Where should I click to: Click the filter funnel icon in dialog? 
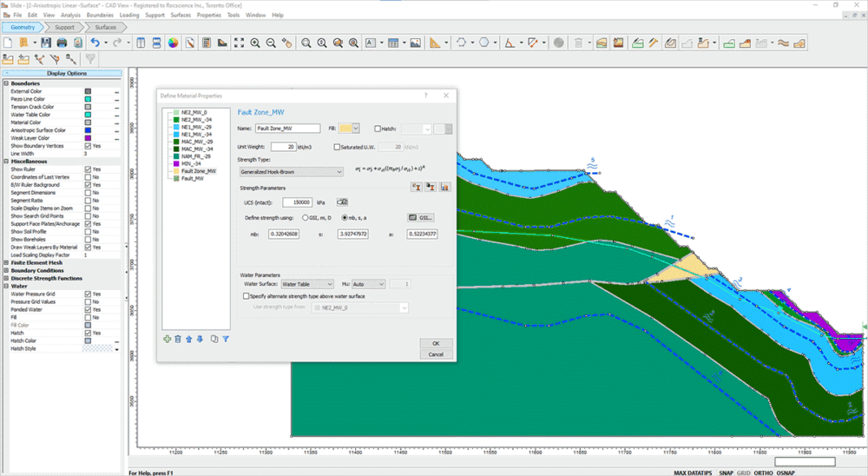tap(226, 339)
